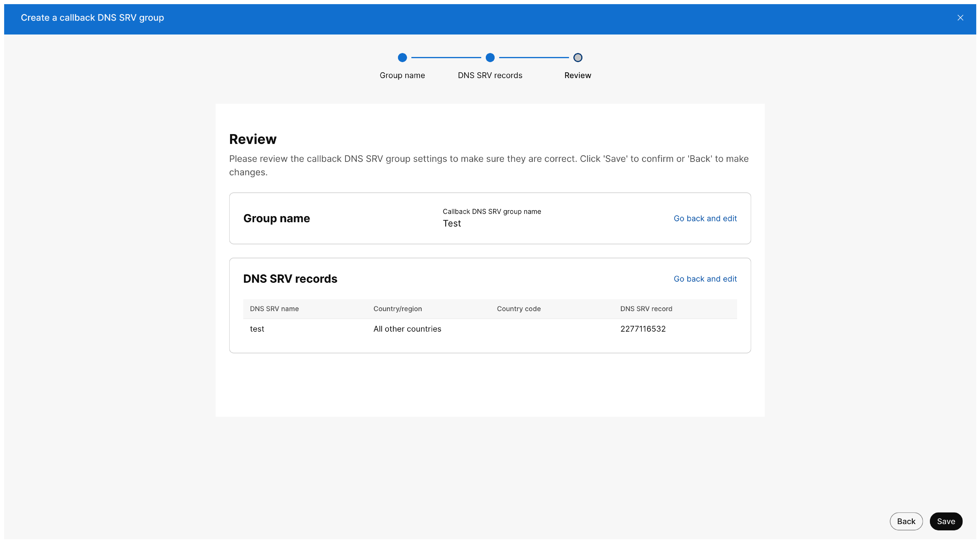980x543 pixels.
Task: Click the 'Create a callback DNS SRV group' title
Action: (93, 18)
